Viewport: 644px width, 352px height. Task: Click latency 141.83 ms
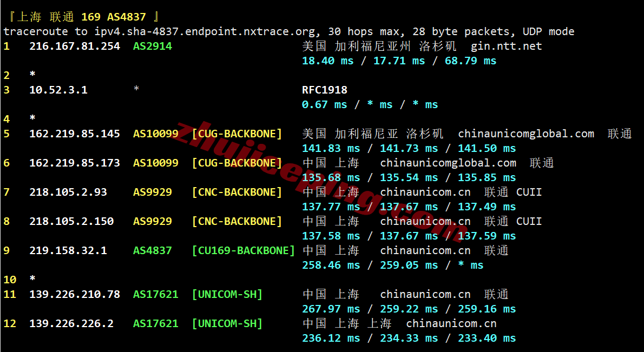(x=331, y=149)
